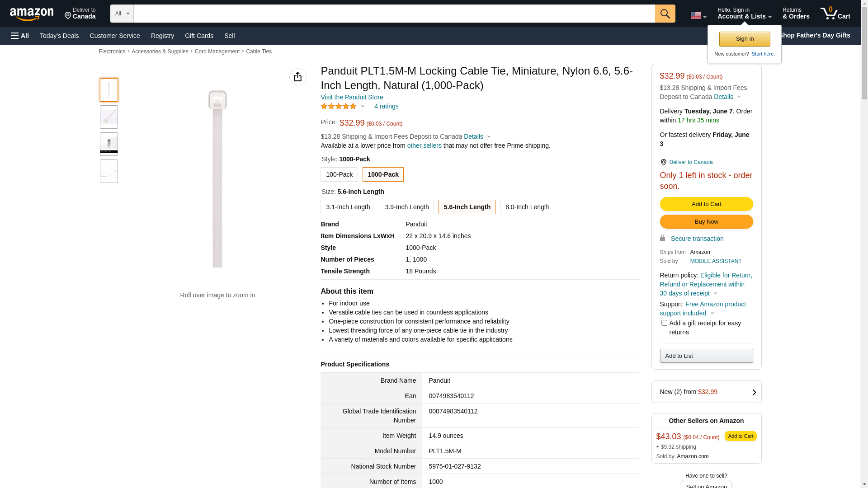Open the All hamburger menu
The height and width of the screenshot is (488, 868).
(x=20, y=36)
